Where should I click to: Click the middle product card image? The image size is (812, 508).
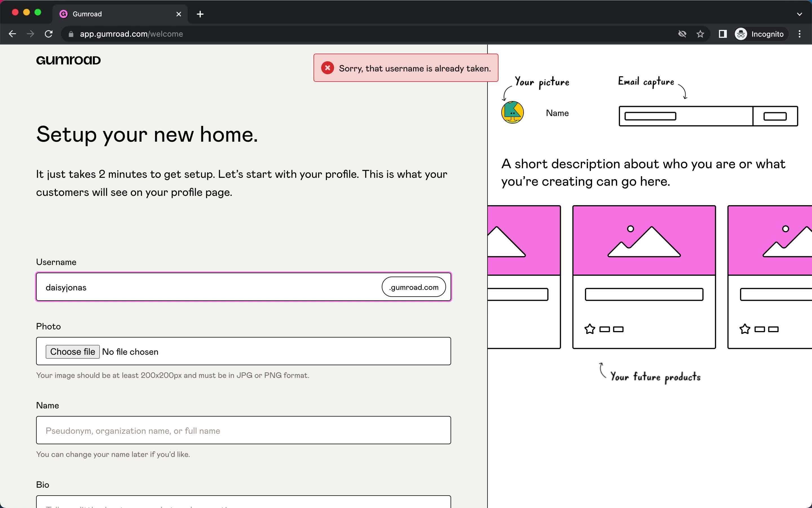click(x=644, y=240)
